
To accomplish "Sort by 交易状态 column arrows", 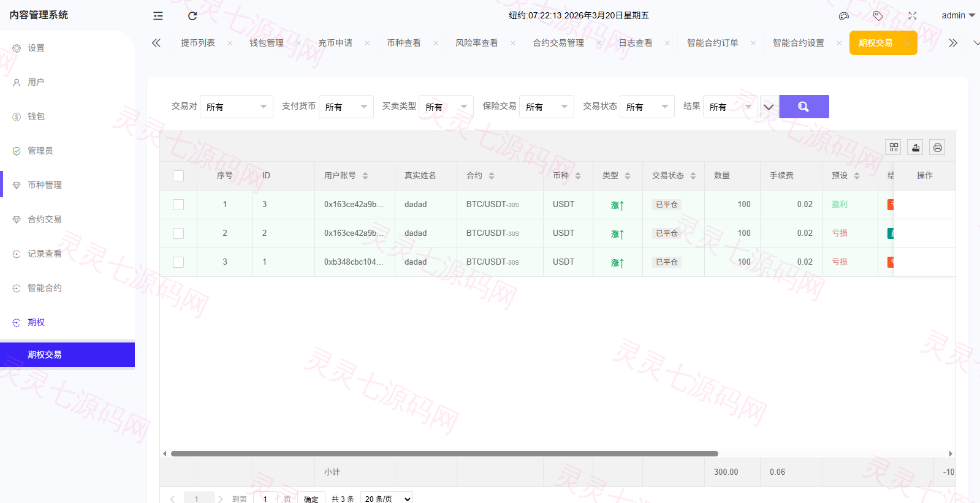I will pyautogui.click(x=693, y=176).
